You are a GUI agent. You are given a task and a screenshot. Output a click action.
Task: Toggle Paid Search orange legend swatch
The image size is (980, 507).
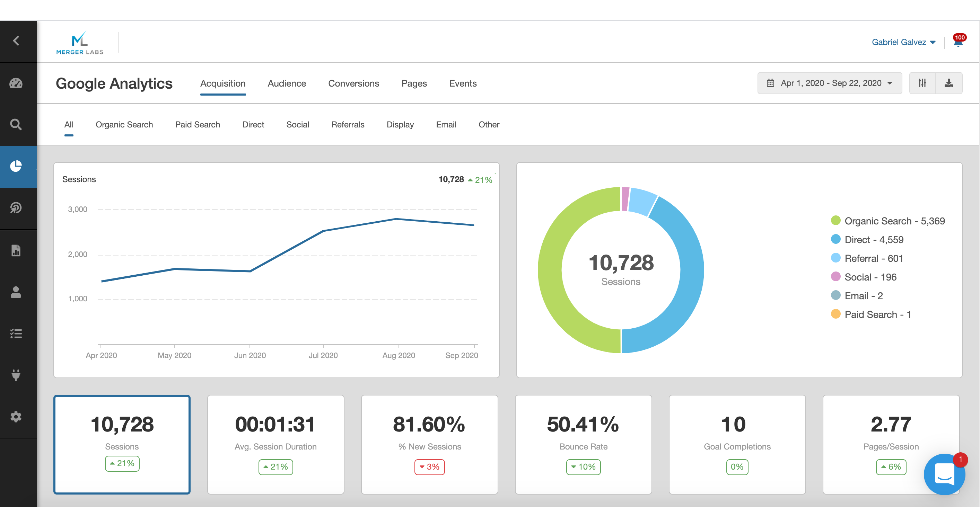click(836, 314)
